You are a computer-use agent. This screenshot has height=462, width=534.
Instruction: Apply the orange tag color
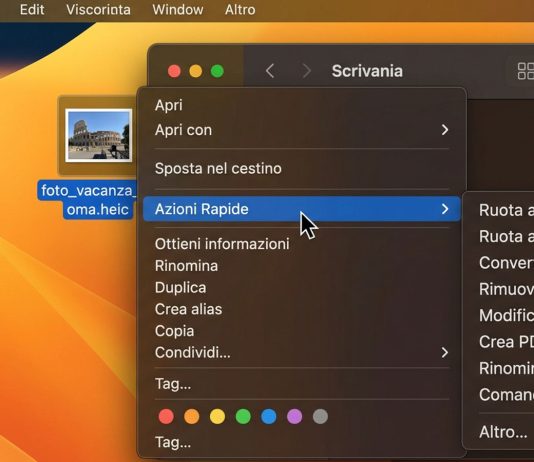click(x=192, y=416)
